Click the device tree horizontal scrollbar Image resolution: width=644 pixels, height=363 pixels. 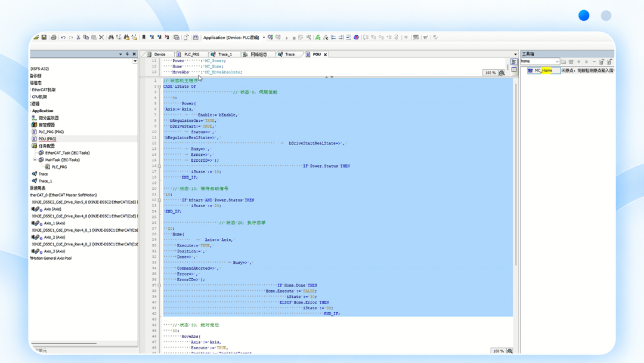tap(64, 343)
